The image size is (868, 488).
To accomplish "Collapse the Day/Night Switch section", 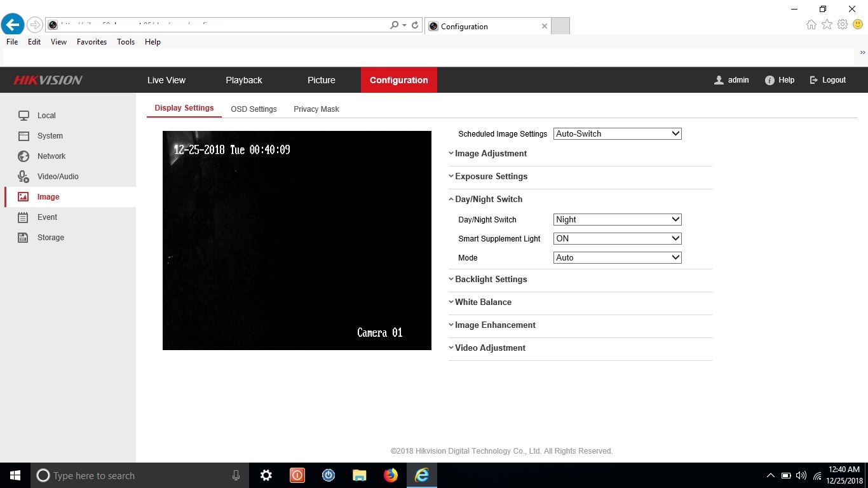I will click(488, 200).
